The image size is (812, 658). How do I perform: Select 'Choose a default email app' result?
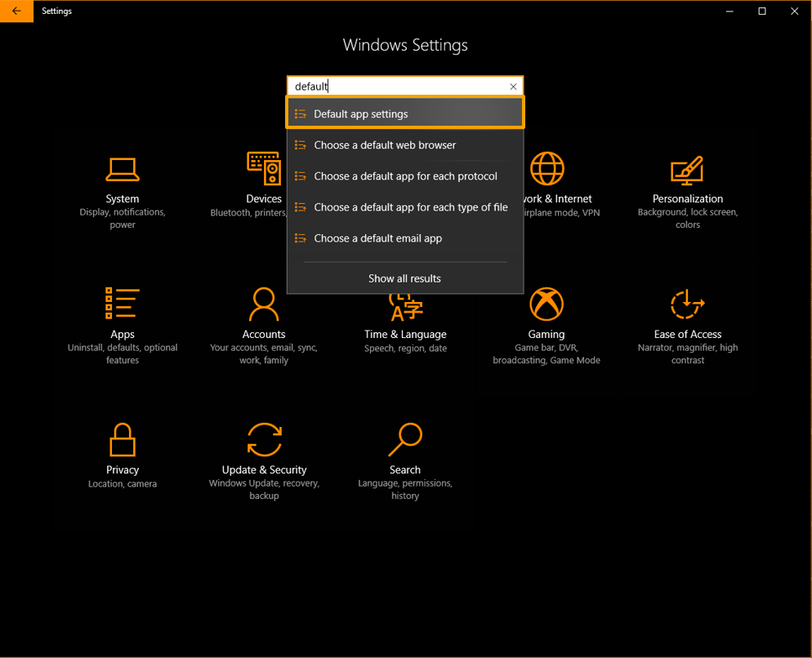click(405, 238)
